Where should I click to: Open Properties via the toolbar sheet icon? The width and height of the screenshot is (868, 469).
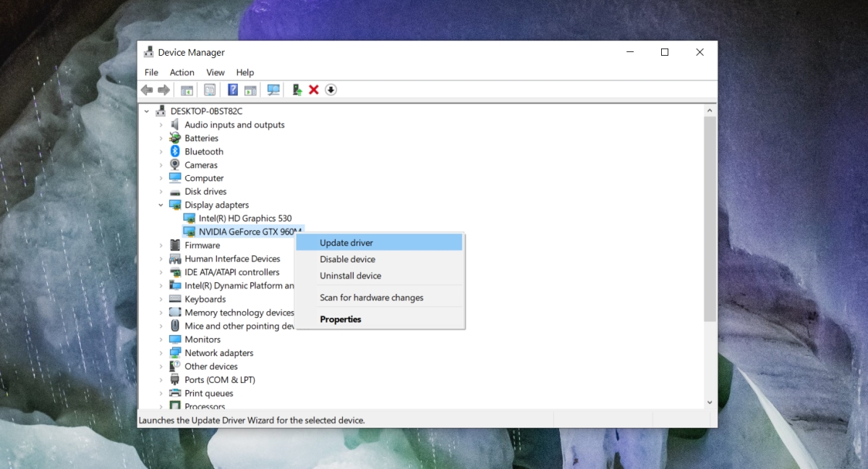[x=210, y=90]
